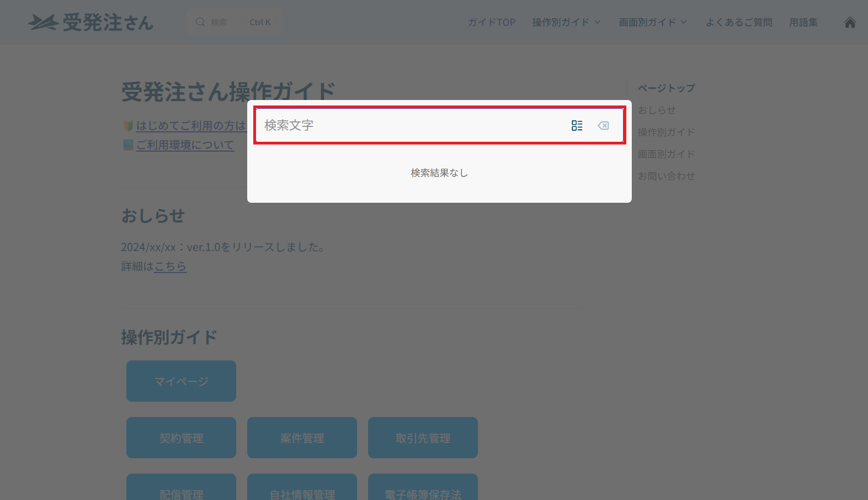Viewport: 868px width, 500px height.
Task: Click the home icon in the header
Action: [x=850, y=23]
